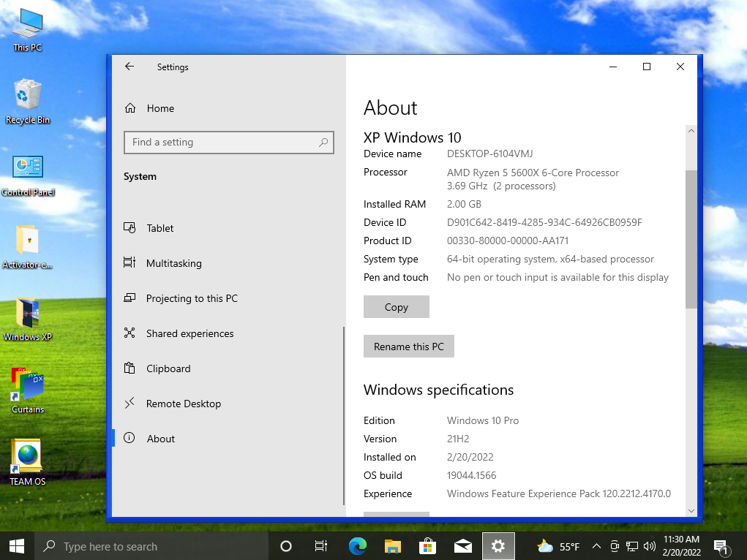Click the Recycle Bin desktop icon
Screen dimensions: 747x560
point(28,102)
